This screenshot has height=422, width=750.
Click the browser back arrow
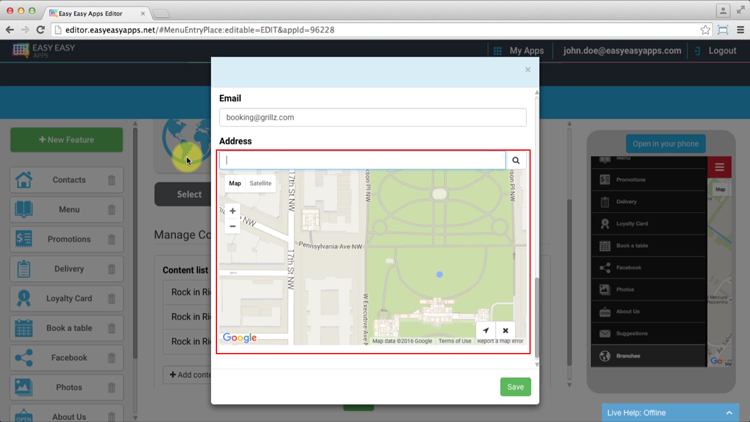point(10,30)
